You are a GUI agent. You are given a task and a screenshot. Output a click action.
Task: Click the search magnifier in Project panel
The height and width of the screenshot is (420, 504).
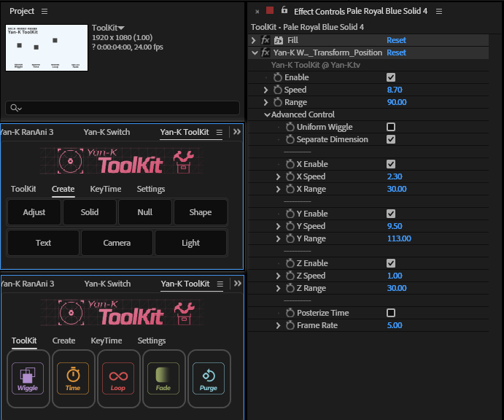15,108
